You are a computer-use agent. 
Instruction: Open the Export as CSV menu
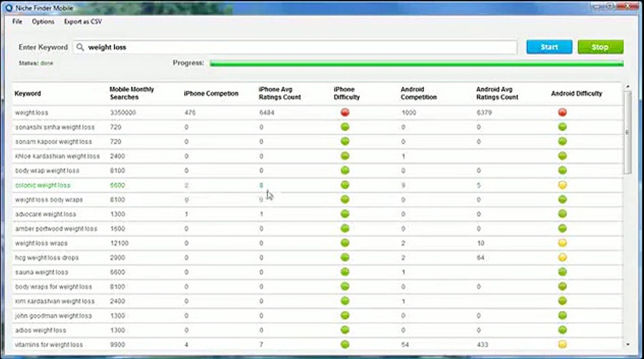tap(83, 22)
